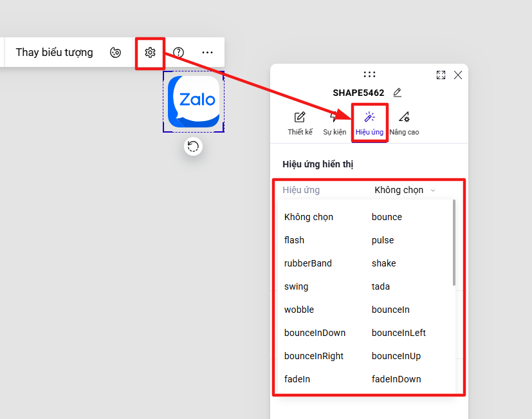Open the Nâng cao tab
Image resolution: width=532 pixels, height=419 pixels.
point(404,124)
